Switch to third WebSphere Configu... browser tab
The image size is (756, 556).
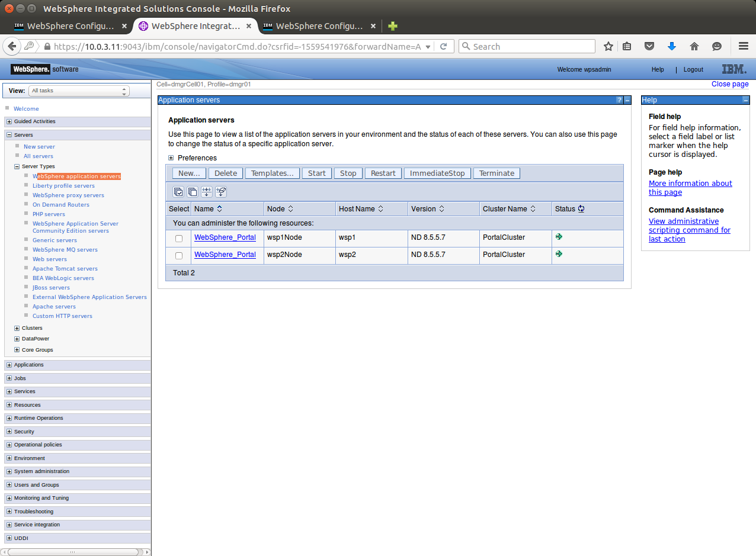[x=319, y=26]
